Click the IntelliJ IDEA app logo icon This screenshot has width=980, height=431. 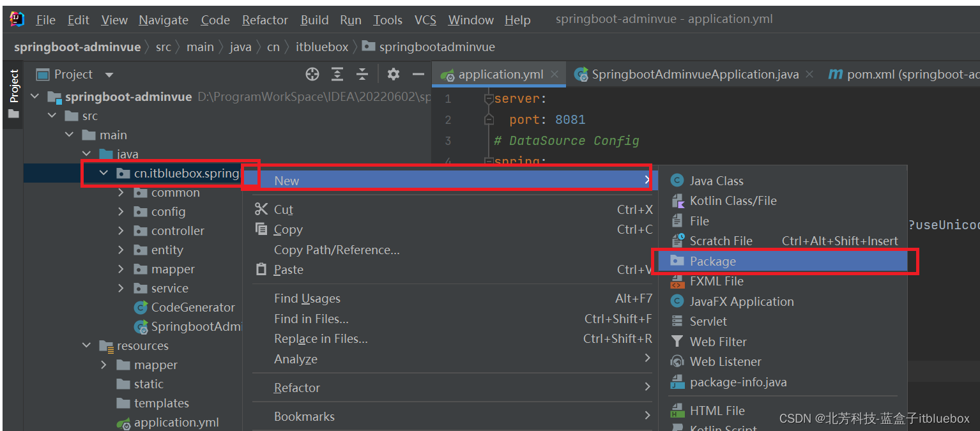click(17, 19)
